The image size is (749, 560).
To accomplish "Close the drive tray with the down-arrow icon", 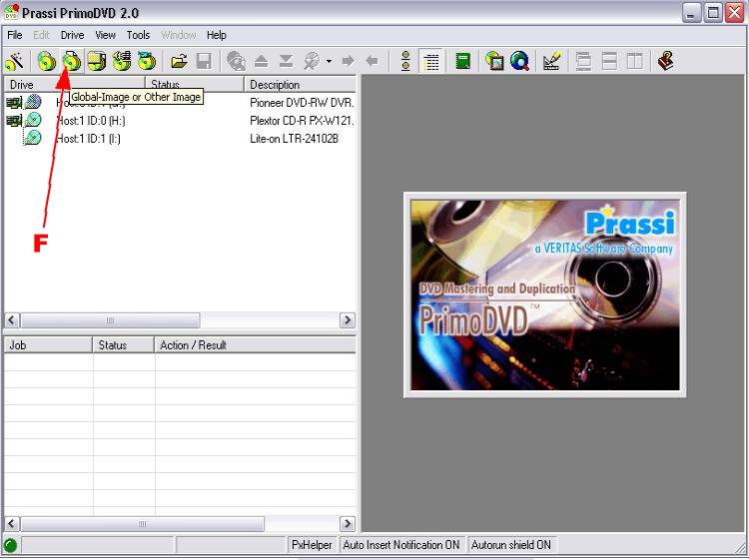I will coord(286,61).
